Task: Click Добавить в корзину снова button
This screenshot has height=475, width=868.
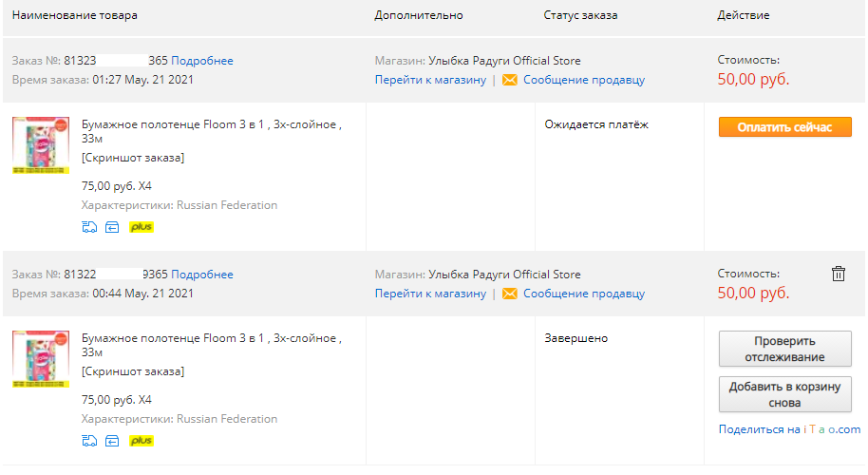Action: click(x=785, y=394)
